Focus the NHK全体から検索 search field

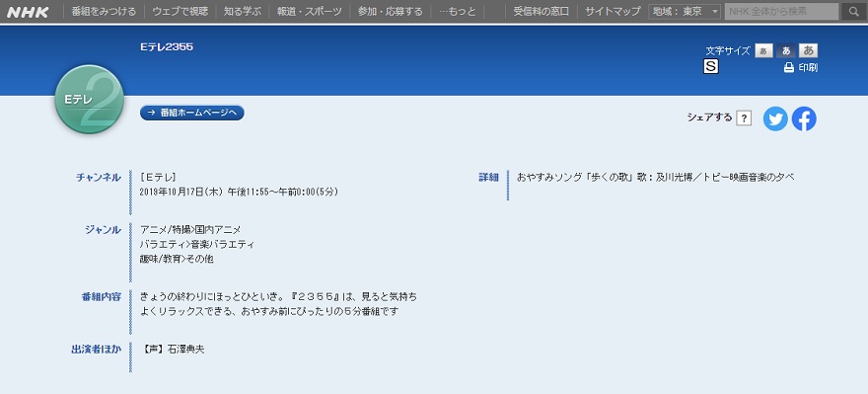click(781, 11)
